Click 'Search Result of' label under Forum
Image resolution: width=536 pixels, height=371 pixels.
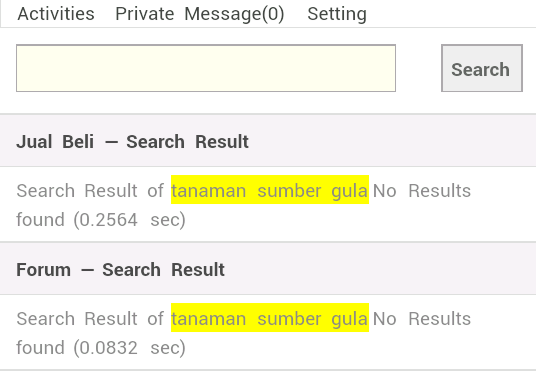(90, 319)
